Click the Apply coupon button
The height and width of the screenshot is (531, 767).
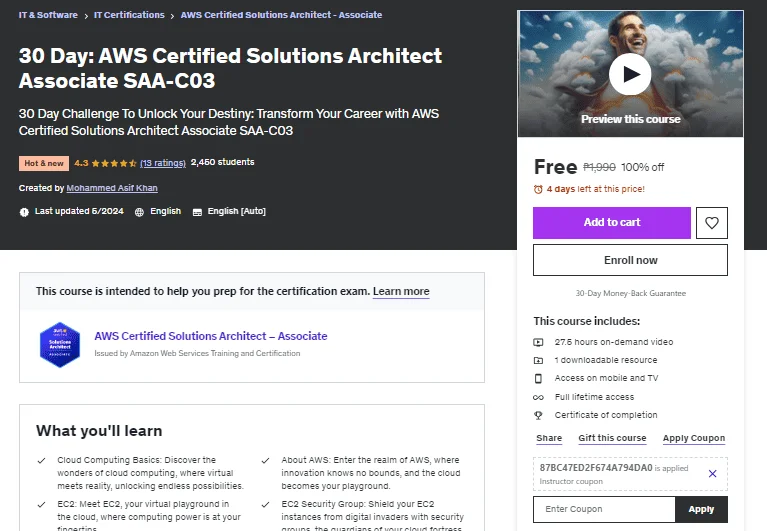coord(701,509)
